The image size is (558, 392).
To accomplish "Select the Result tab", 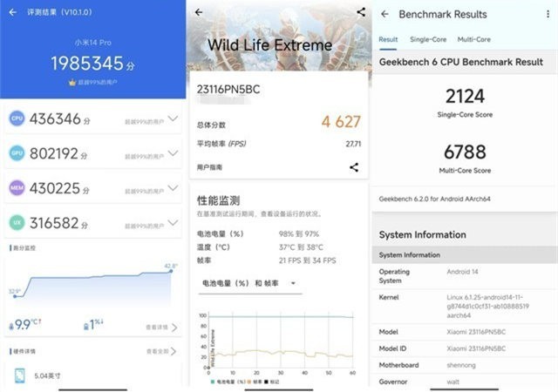I will (388, 39).
